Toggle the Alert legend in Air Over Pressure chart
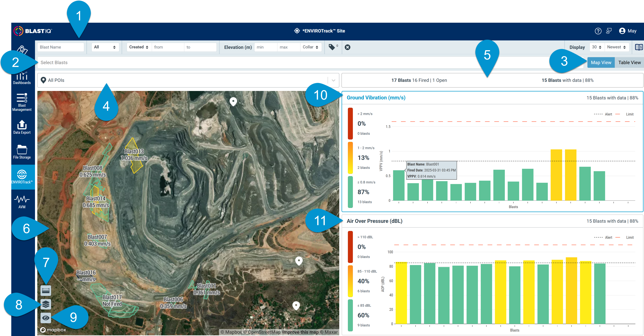Image resolution: width=644 pixels, height=336 pixels. (x=603, y=237)
